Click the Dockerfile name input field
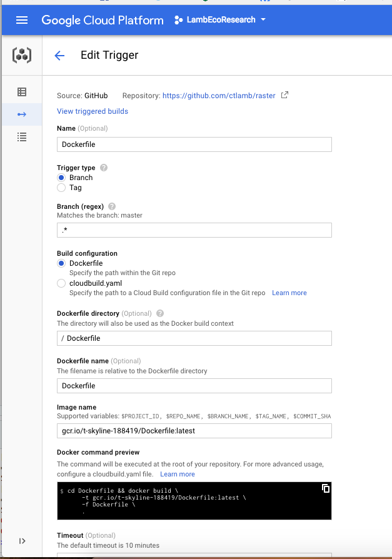 [194, 386]
